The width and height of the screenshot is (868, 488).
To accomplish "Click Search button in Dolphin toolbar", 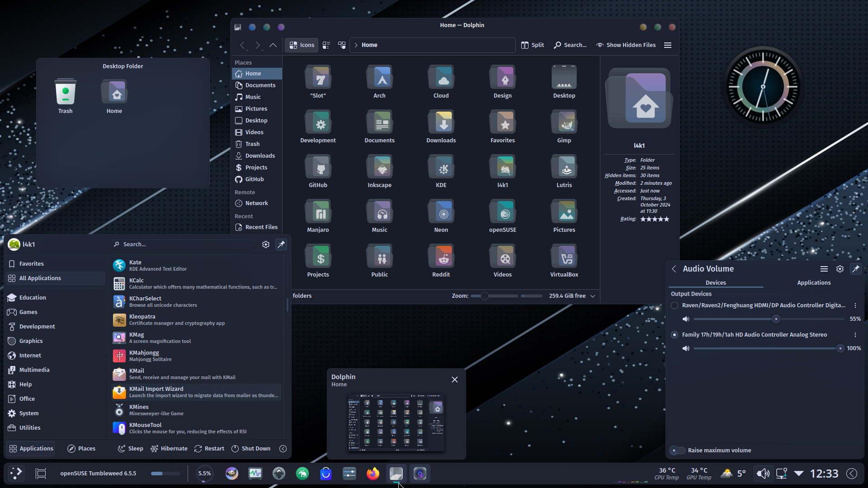I will tap(570, 45).
